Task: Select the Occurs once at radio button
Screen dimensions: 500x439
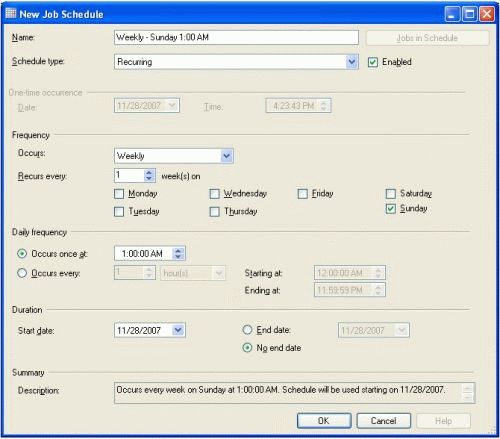Action: click(22, 254)
